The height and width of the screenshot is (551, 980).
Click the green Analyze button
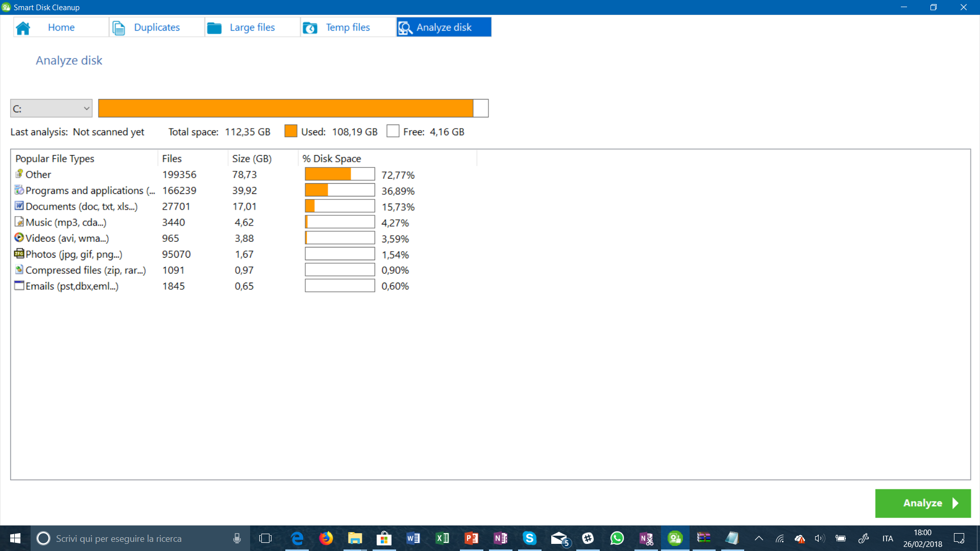(x=923, y=503)
